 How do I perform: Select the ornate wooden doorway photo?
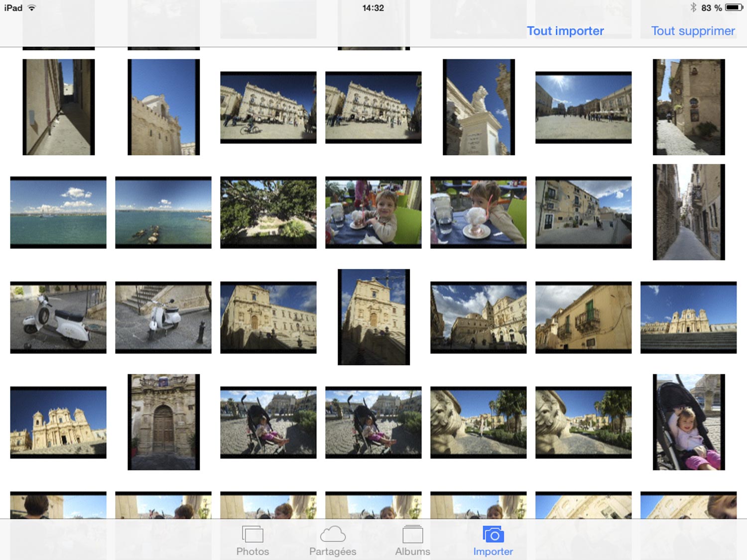coord(164,422)
